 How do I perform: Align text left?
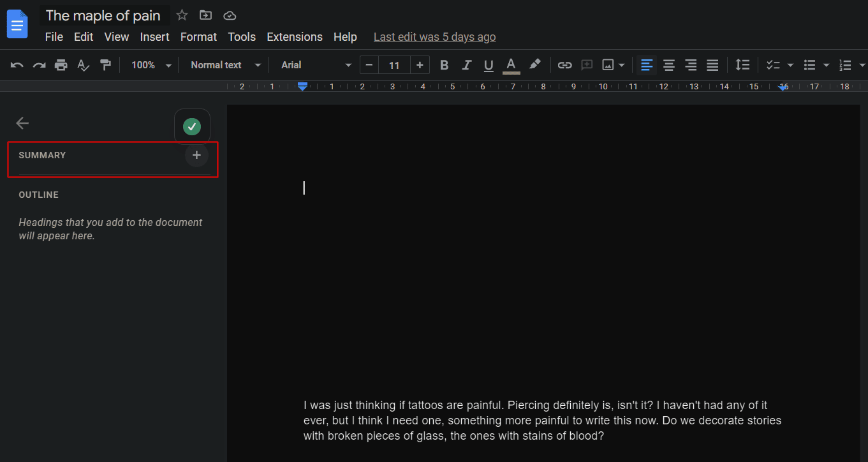pyautogui.click(x=647, y=65)
